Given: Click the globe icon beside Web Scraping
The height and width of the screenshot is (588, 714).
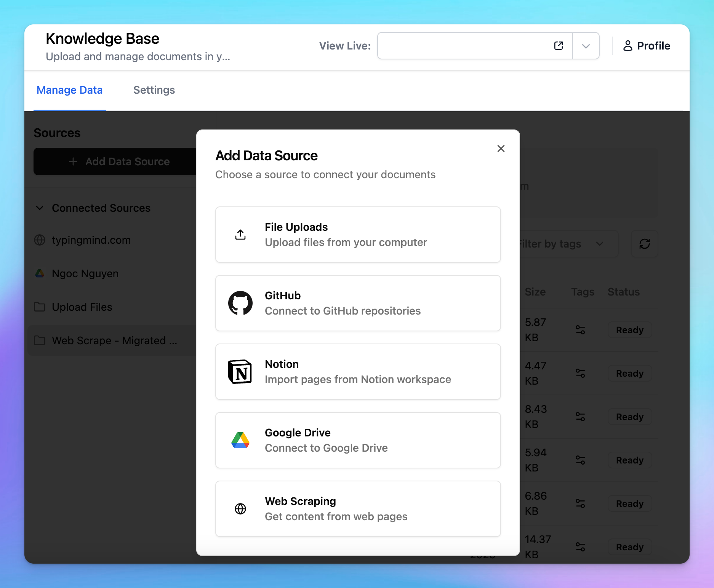Looking at the screenshot, I should pyautogui.click(x=240, y=509).
